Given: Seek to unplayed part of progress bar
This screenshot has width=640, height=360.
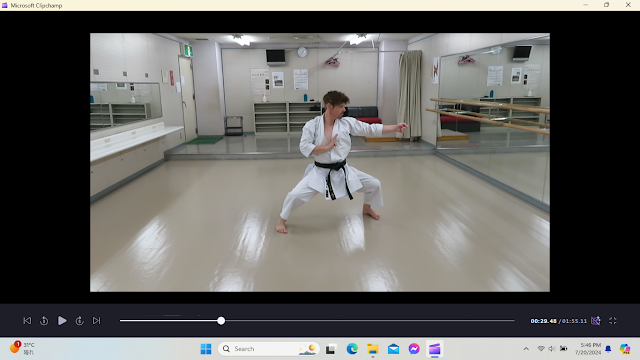Looking at the screenshot, I should pyautogui.click(x=369, y=321).
